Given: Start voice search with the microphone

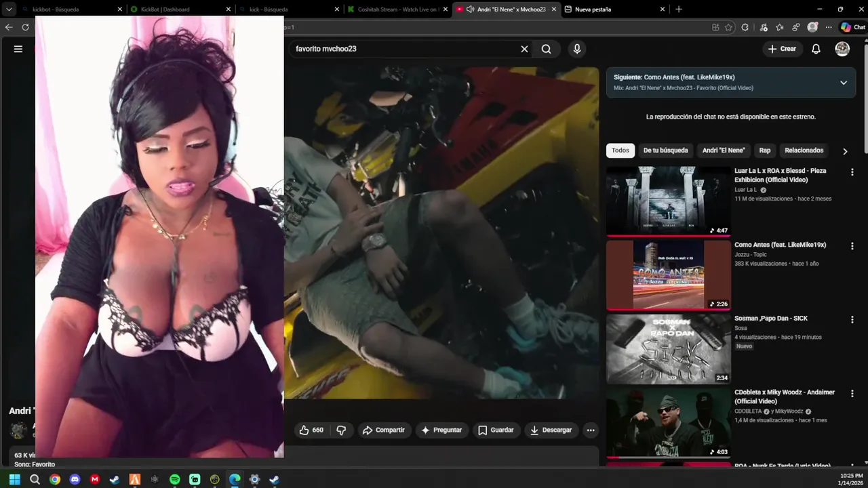Looking at the screenshot, I should tap(577, 49).
